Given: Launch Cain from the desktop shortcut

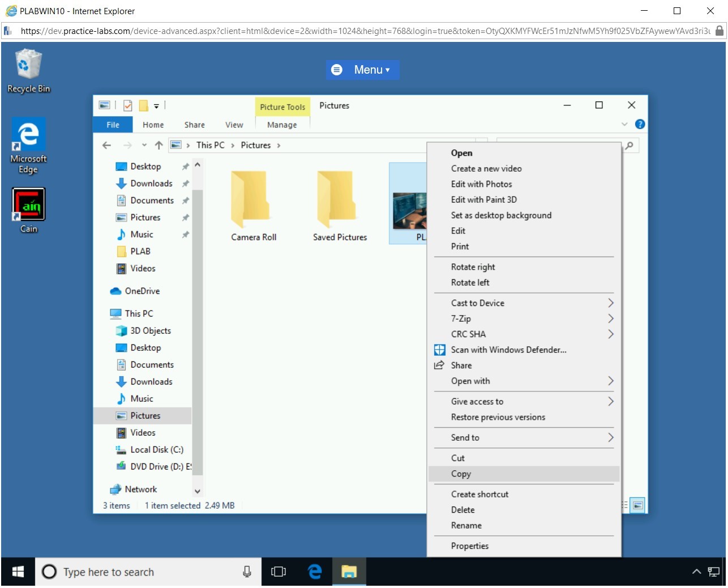Looking at the screenshot, I should point(28,210).
